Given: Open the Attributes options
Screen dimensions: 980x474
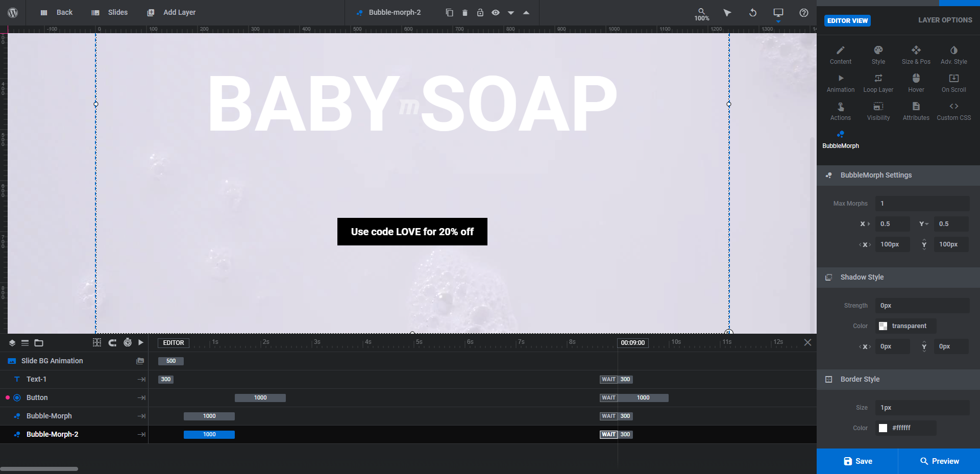Looking at the screenshot, I should click(x=916, y=111).
